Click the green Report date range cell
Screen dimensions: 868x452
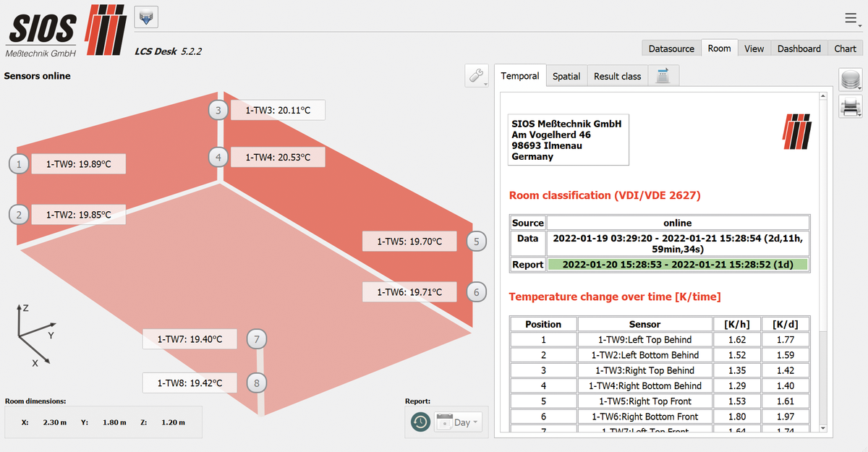pyautogui.click(x=677, y=265)
